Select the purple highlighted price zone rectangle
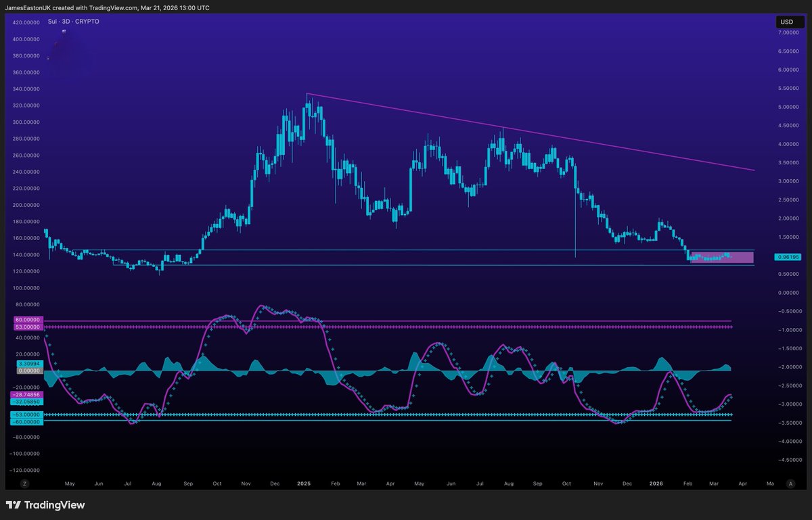This screenshot has width=812, height=520. [x=722, y=257]
